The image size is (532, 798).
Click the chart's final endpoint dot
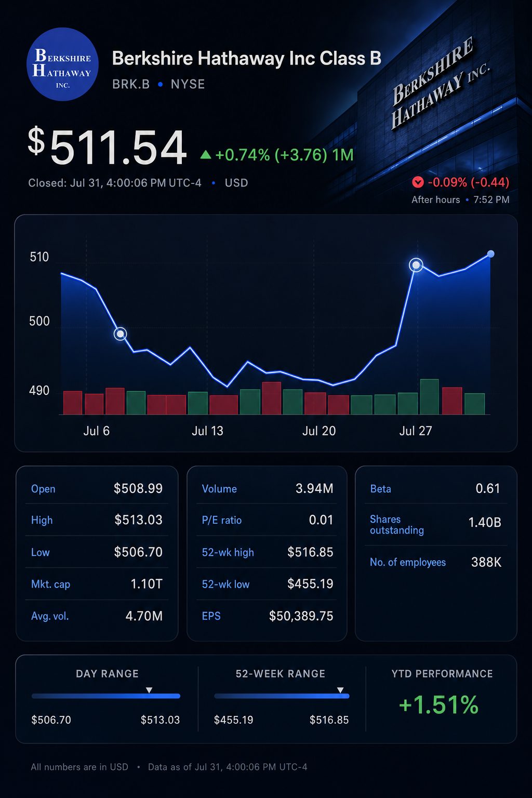490,254
